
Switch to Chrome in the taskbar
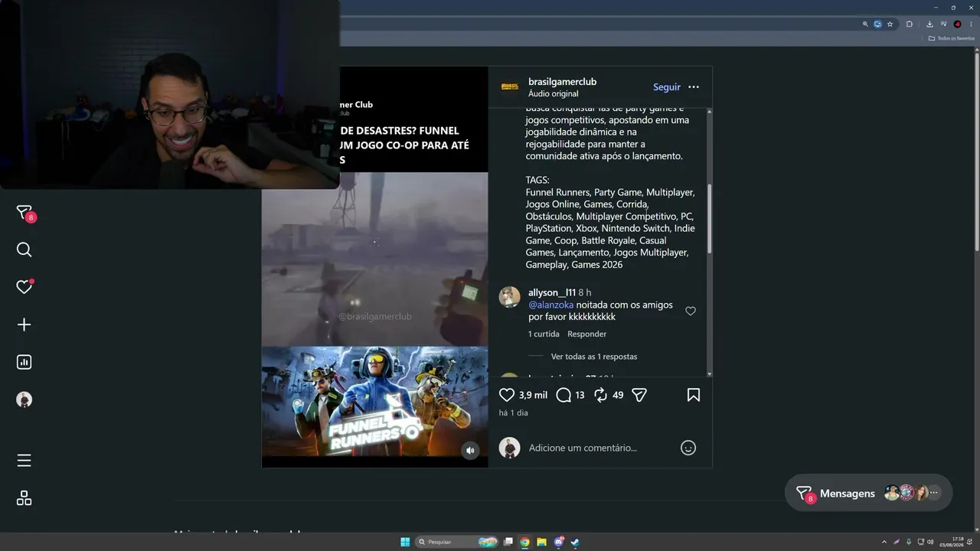(524, 542)
